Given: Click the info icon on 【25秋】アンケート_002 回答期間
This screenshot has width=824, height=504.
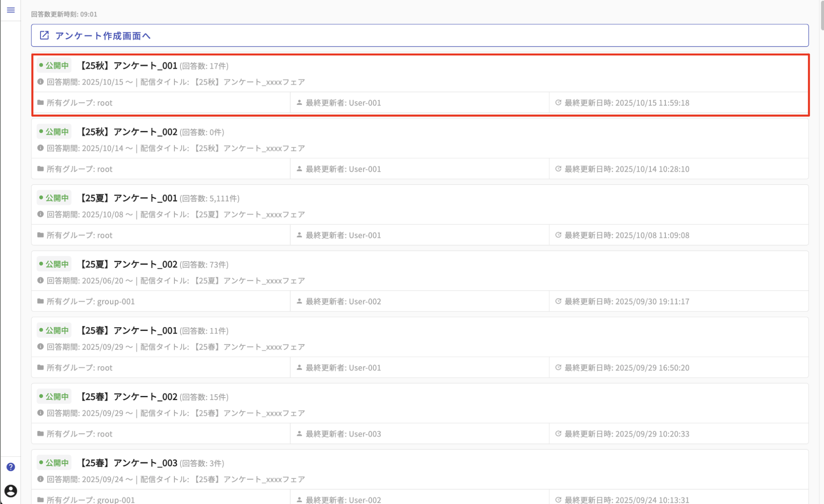Looking at the screenshot, I should point(40,148).
